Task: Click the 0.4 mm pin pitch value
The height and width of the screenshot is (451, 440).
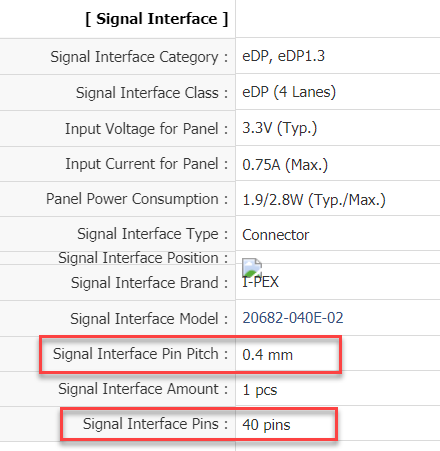Action: [267, 355]
